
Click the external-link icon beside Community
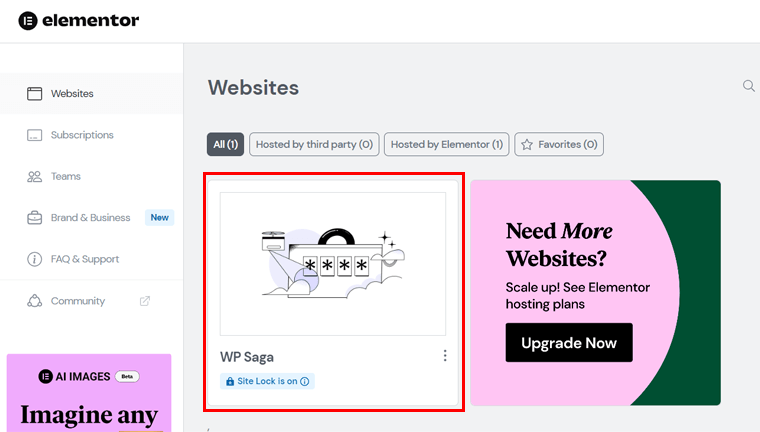tap(144, 301)
